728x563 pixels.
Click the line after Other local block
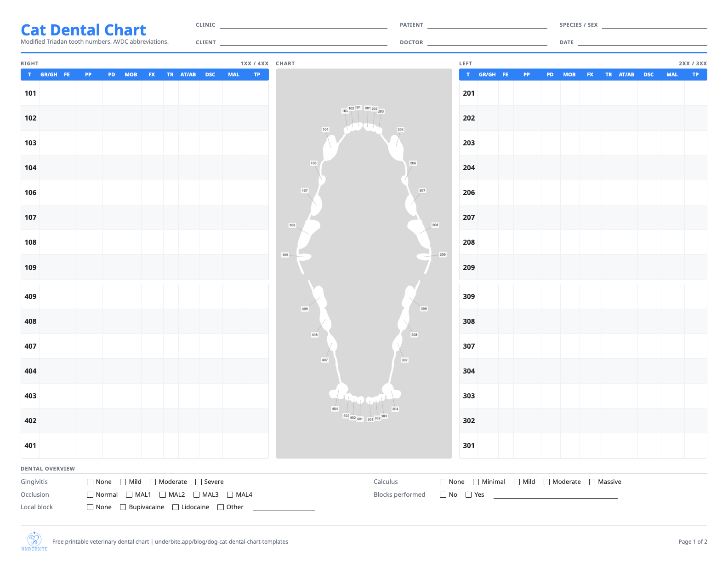point(284,508)
